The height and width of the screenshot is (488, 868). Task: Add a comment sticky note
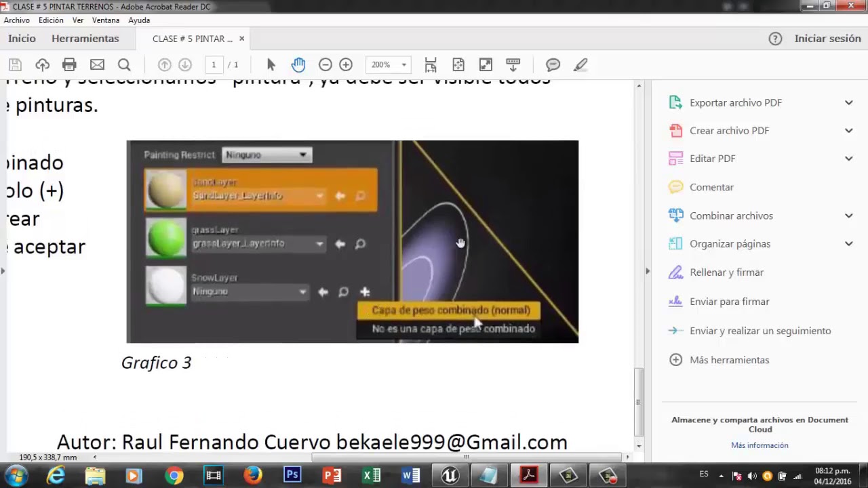553,65
